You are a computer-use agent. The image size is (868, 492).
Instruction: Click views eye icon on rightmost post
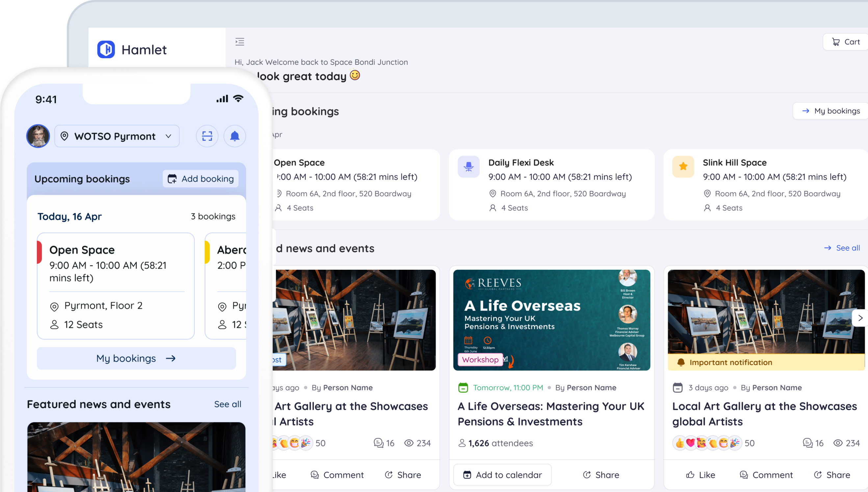[838, 443]
